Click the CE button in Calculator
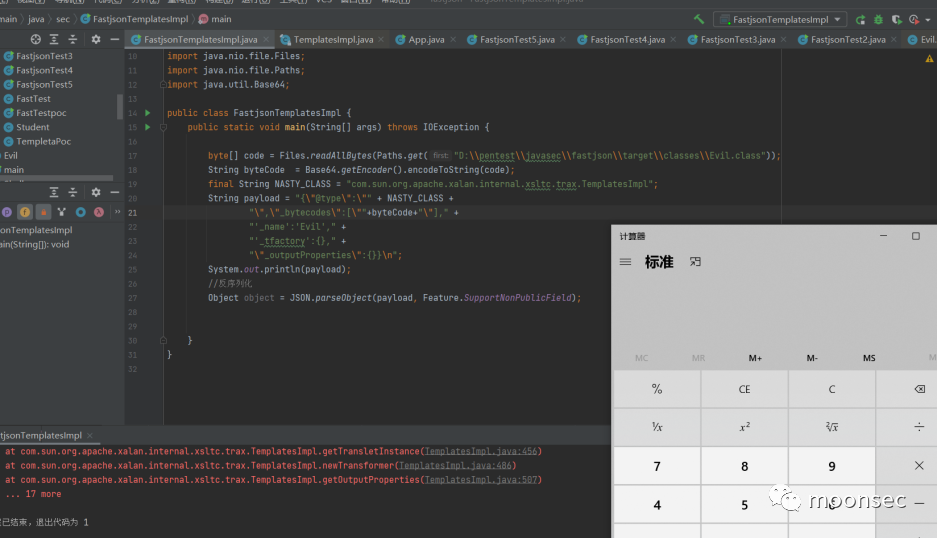Image resolution: width=937 pixels, height=538 pixels. [745, 389]
